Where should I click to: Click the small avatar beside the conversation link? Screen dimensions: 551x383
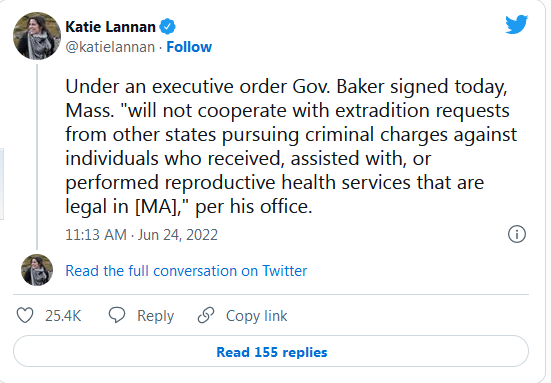click(37, 270)
